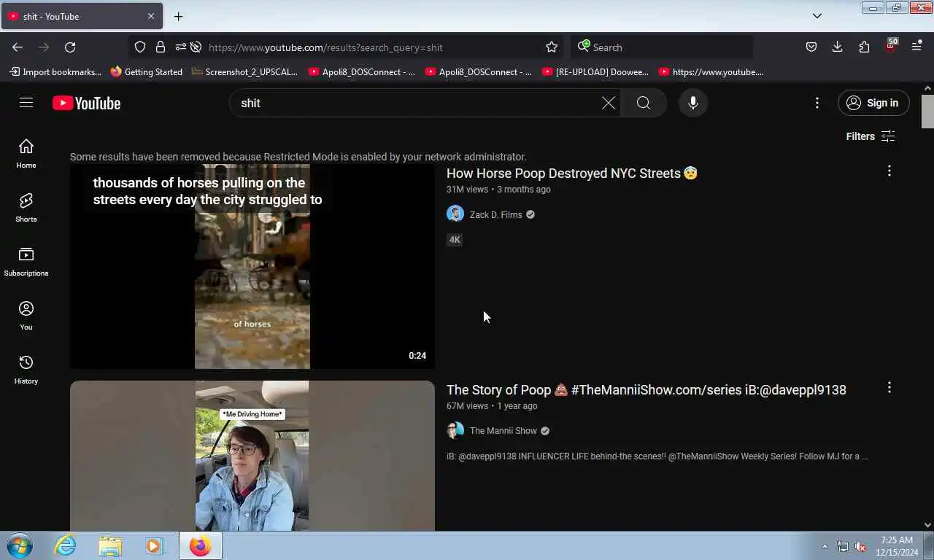Visit The Mannii Show channel name

(503, 431)
